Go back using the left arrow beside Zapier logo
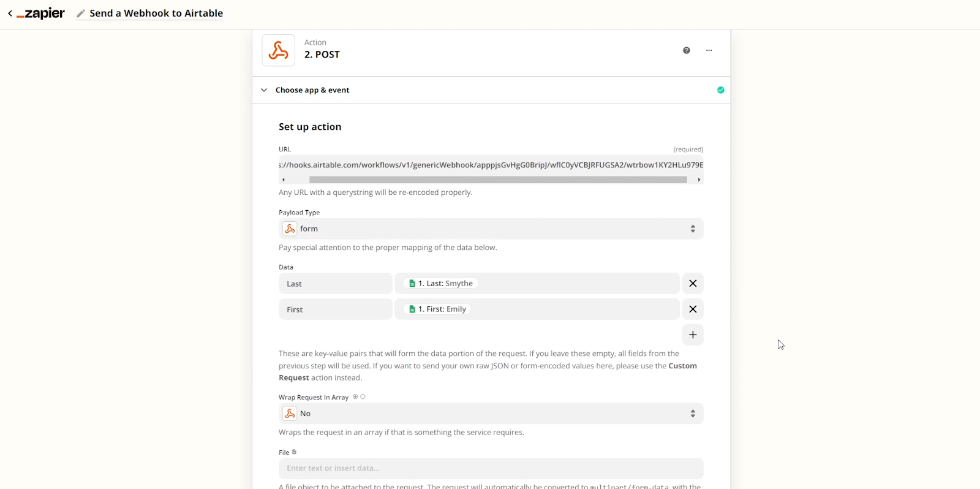Viewport: 980px width, 489px height. coord(10,13)
